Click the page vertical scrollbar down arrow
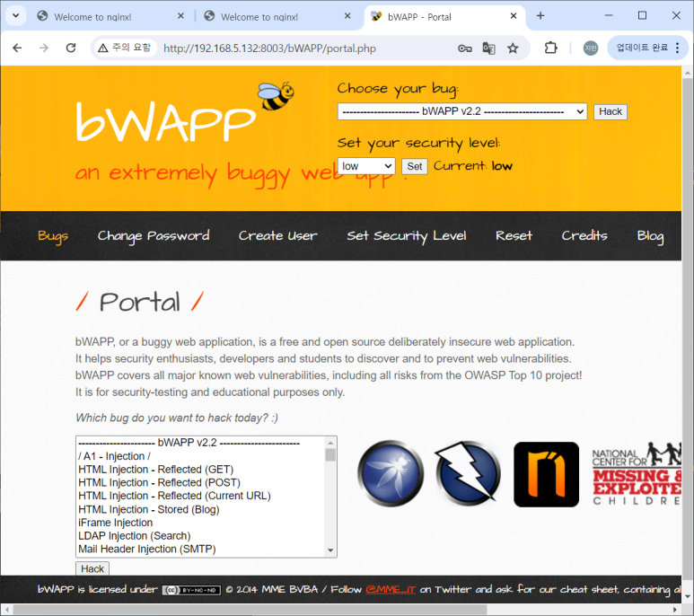 pyautogui.click(x=688, y=596)
